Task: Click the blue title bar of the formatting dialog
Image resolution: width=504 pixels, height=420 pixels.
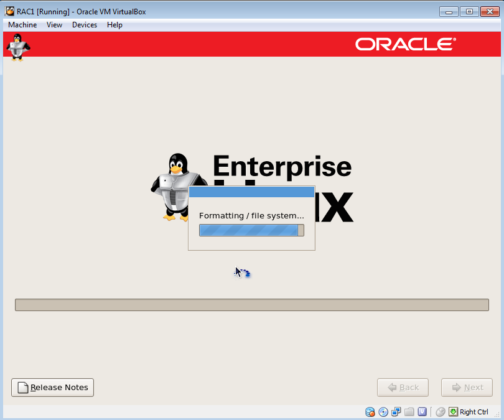Action: [251, 192]
